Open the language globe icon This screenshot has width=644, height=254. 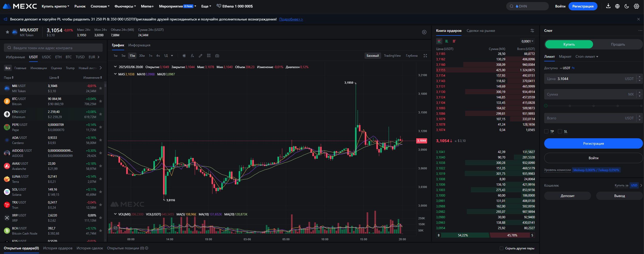coord(617,6)
